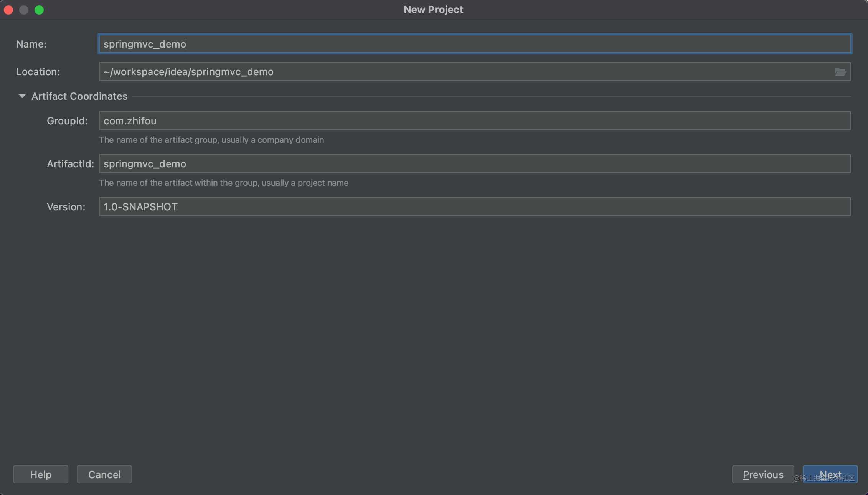Image resolution: width=868 pixels, height=495 pixels.
Task: Close the window with red button
Action: pyautogui.click(x=8, y=10)
